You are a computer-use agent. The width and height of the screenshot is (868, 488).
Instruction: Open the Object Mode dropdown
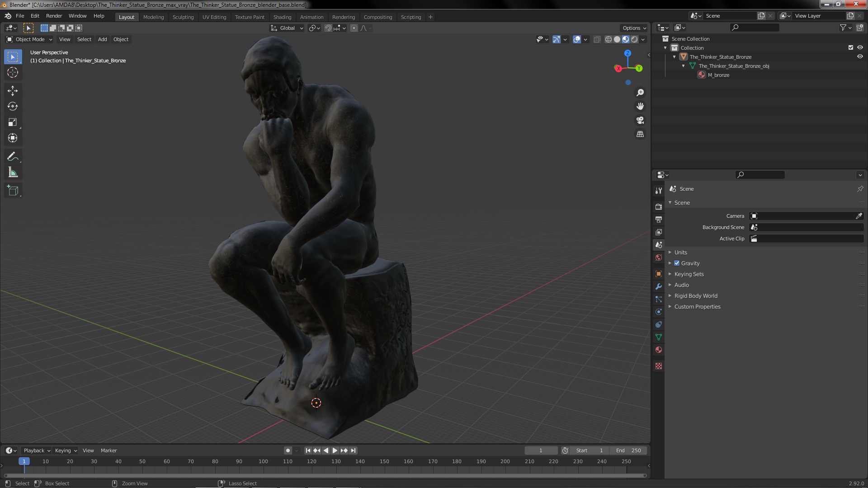pyautogui.click(x=29, y=39)
